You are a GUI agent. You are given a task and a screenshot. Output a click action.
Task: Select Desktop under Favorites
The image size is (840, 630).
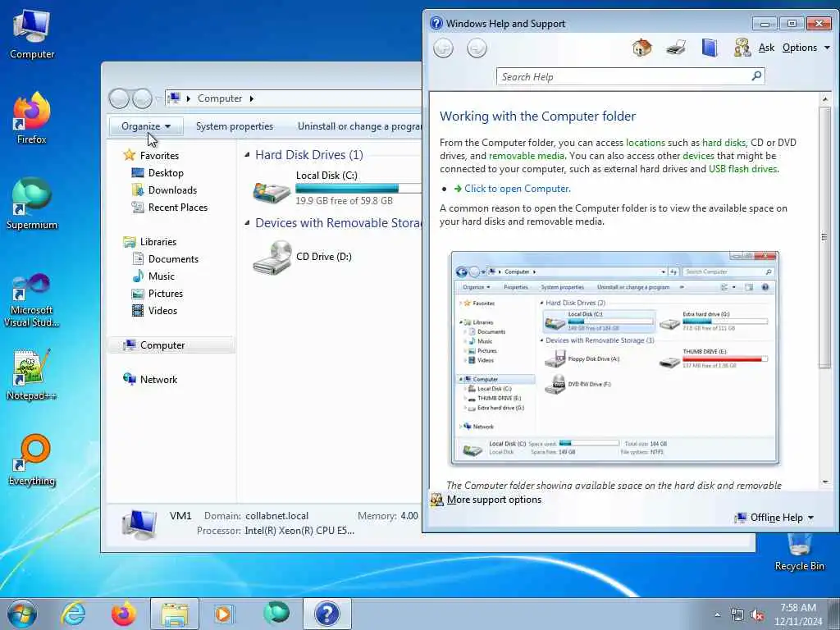click(166, 173)
